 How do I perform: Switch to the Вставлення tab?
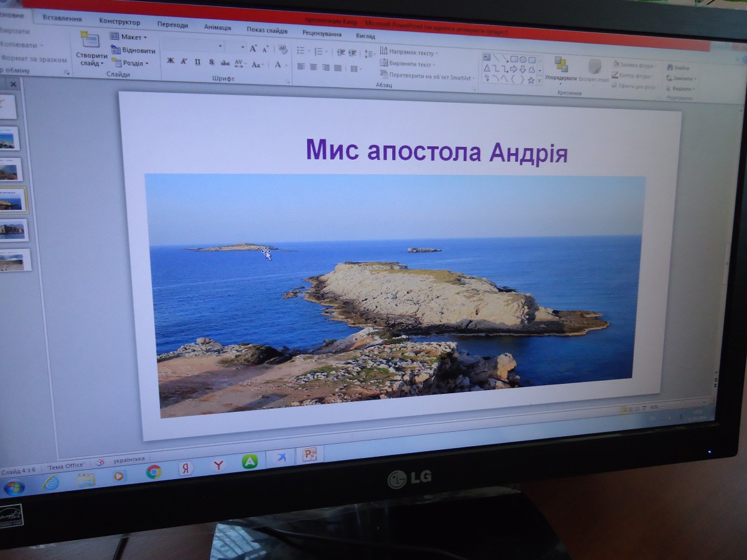[x=62, y=19]
